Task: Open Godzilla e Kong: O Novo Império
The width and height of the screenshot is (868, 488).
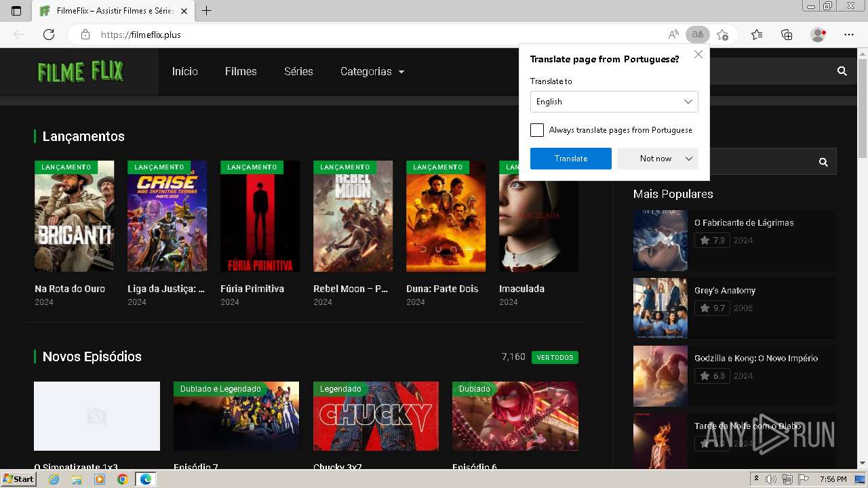Action: click(x=756, y=358)
